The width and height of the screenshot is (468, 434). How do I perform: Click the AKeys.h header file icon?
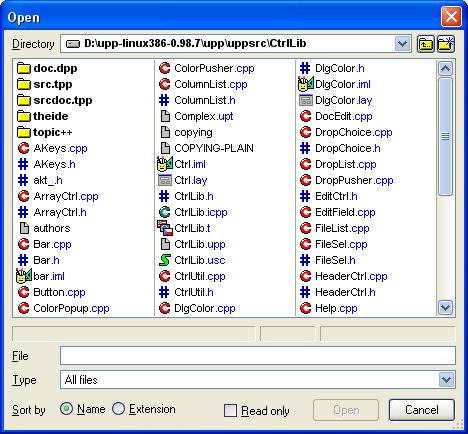tap(23, 164)
